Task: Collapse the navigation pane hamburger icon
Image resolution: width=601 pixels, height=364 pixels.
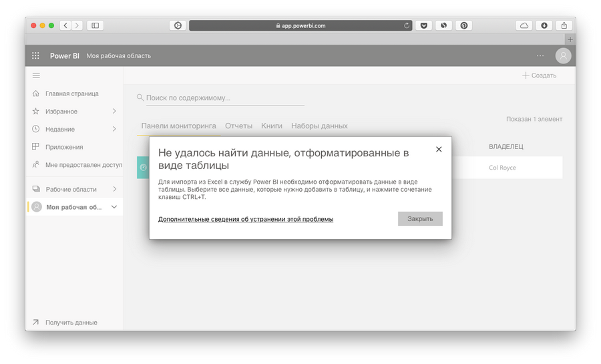Action: point(36,75)
